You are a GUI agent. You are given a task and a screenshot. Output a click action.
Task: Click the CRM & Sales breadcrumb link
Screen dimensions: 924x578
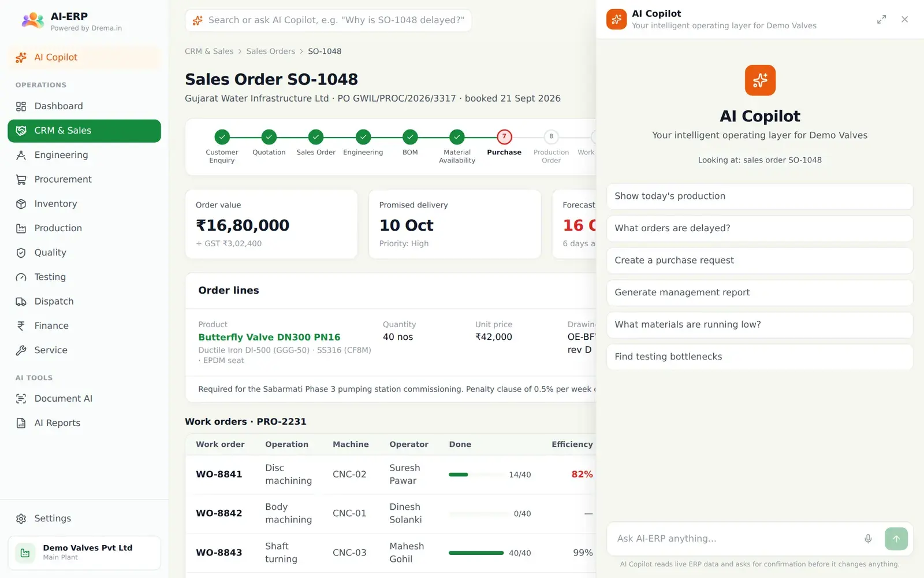click(209, 51)
